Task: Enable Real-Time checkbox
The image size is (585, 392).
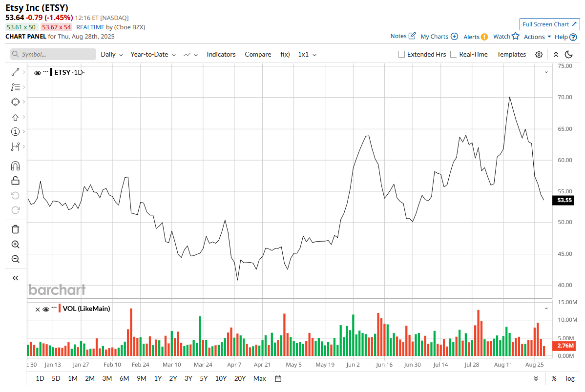Action: pyautogui.click(x=453, y=55)
